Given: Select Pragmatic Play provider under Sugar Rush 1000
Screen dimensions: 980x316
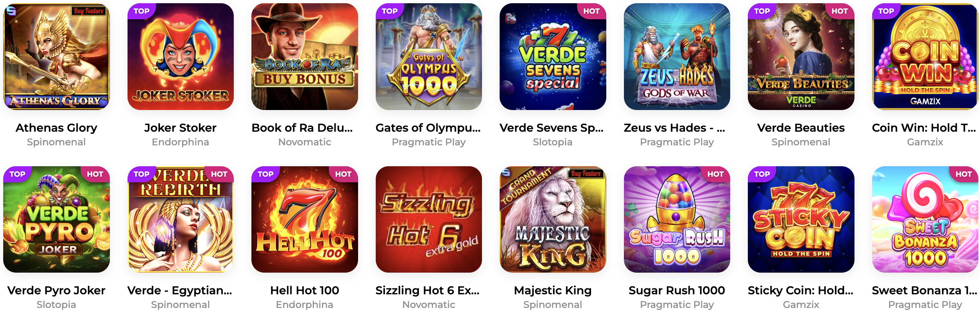Looking at the screenshot, I should coord(677,305).
